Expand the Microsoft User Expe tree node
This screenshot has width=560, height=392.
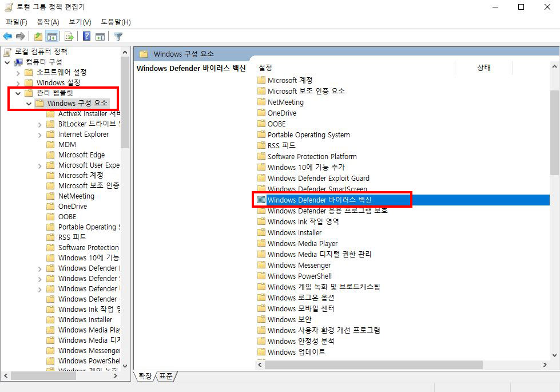point(39,166)
